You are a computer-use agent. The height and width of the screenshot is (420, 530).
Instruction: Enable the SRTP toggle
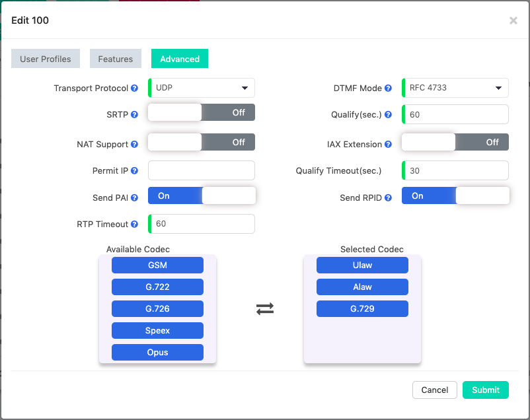tap(201, 113)
